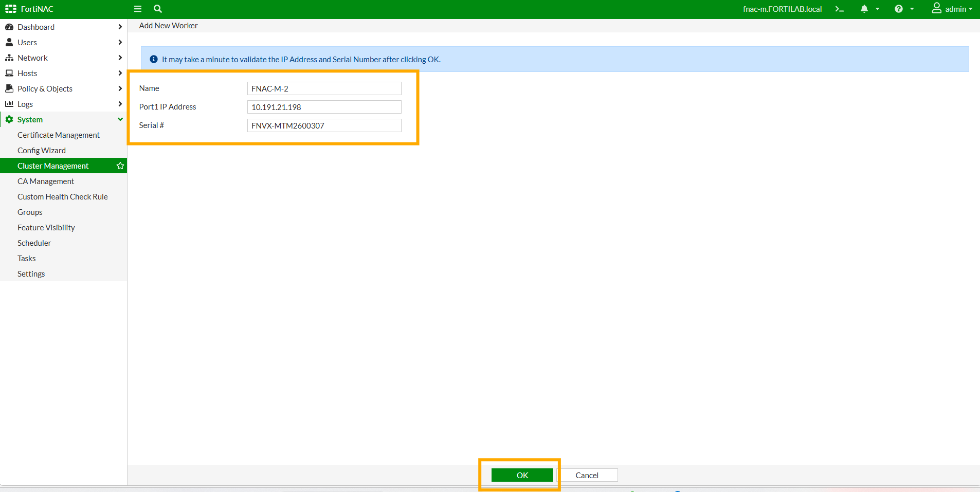This screenshot has width=980, height=492.
Task: Open the help dropdown arrow
Action: pos(912,9)
